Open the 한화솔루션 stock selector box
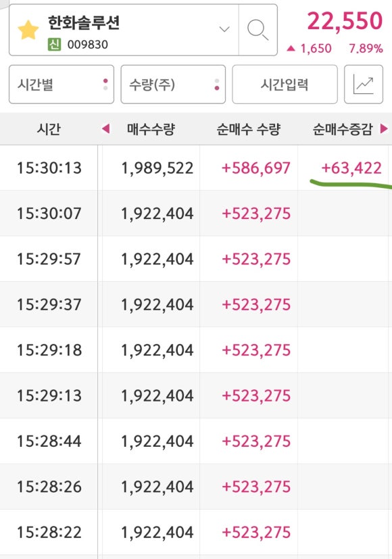392x559 pixels. click(124, 30)
